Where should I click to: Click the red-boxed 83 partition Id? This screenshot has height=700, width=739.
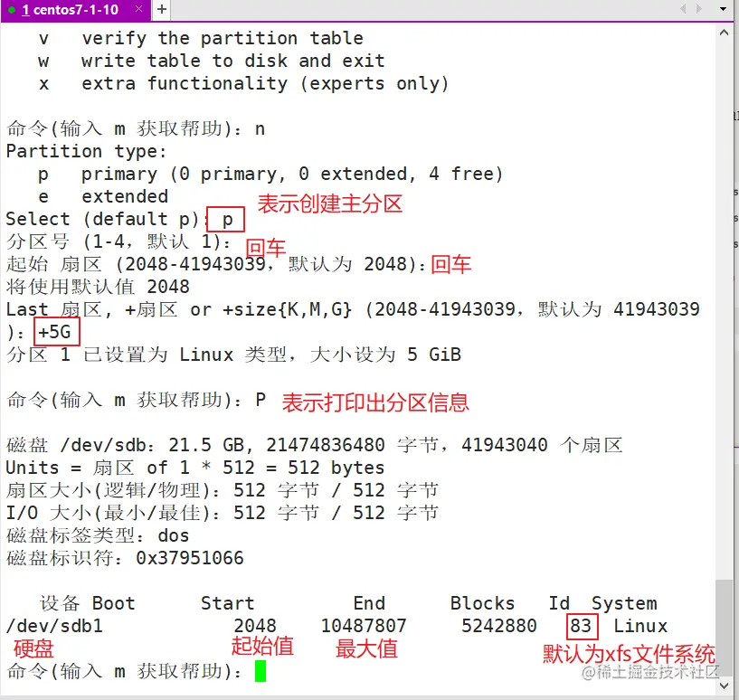tap(582, 625)
